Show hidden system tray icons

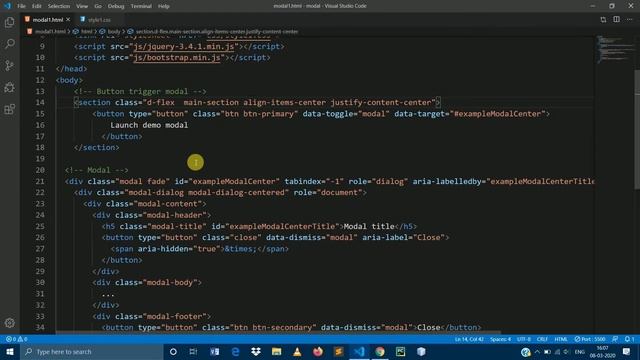click(x=537, y=351)
